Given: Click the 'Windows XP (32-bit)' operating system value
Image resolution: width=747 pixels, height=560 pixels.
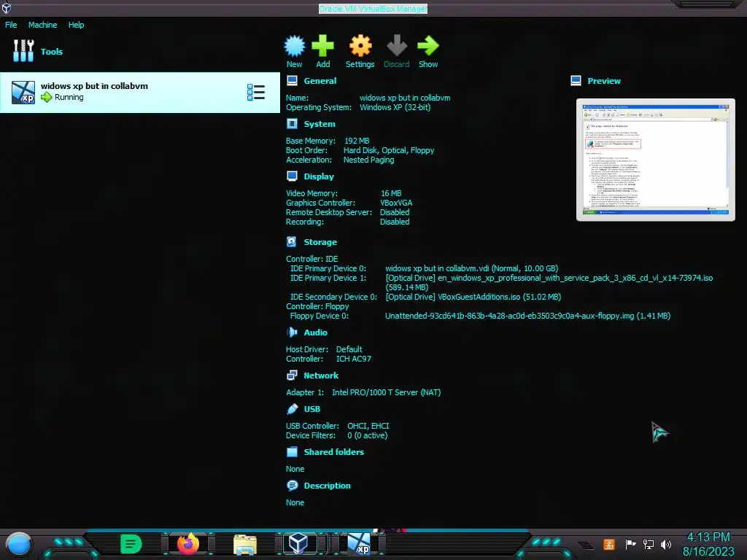Looking at the screenshot, I should (x=395, y=107).
